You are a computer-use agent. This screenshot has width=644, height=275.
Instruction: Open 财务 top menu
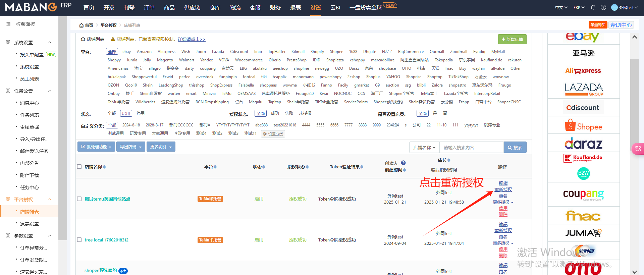pos(275,7)
